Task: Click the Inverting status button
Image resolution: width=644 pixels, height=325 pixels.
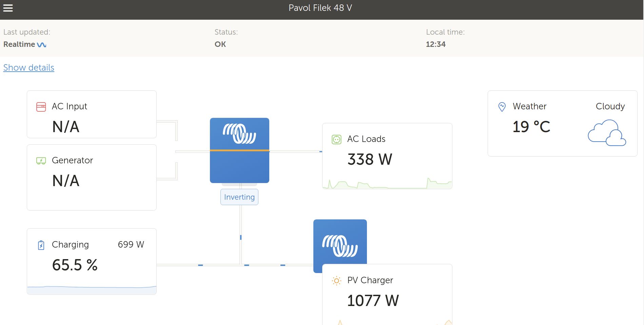Action: coord(239,197)
